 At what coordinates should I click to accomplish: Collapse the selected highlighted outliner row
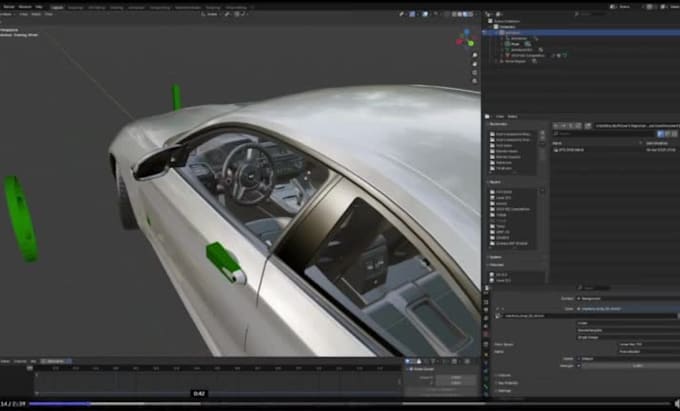[x=497, y=33]
